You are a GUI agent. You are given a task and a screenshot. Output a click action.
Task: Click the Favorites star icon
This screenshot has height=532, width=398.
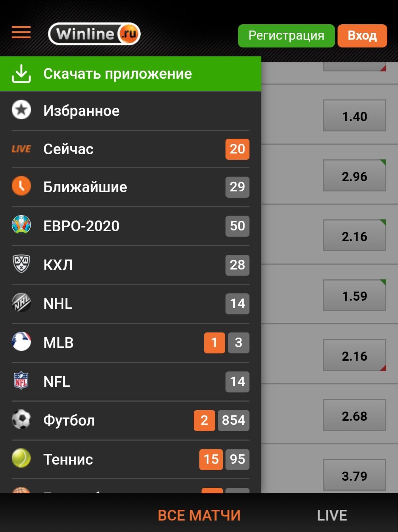click(x=21, y=110)
